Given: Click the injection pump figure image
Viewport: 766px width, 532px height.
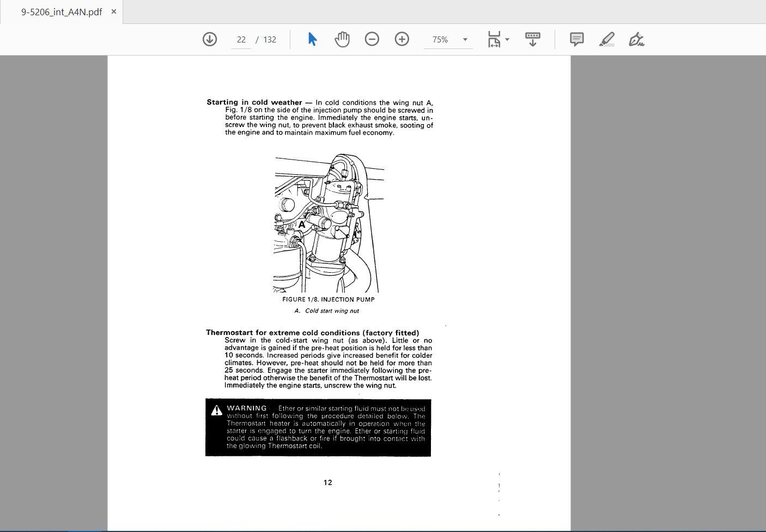Looking at the screenshot, I should [329, 223].
